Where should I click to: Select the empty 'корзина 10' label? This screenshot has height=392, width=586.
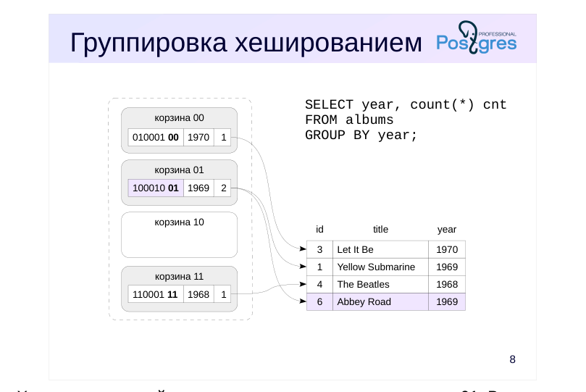(179, 222)
